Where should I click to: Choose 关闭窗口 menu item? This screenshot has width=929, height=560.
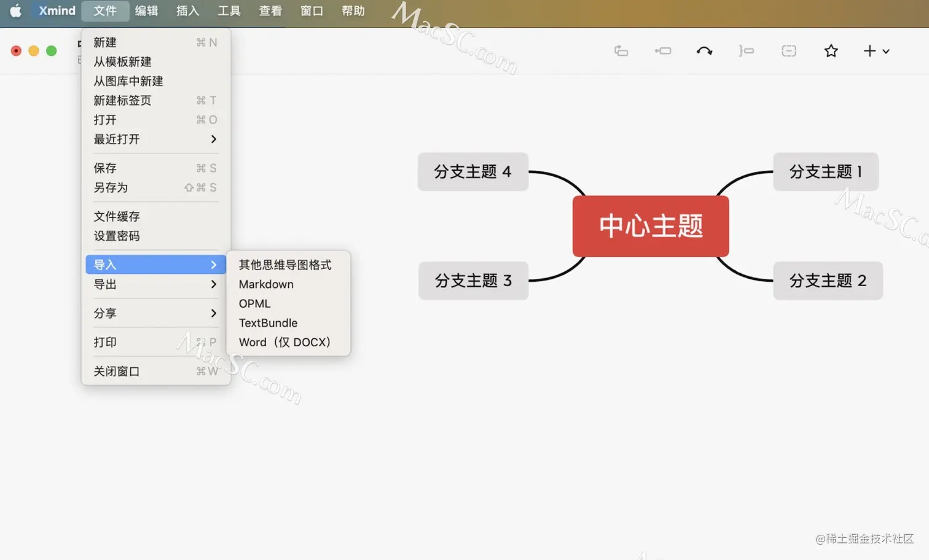[155, 371]
